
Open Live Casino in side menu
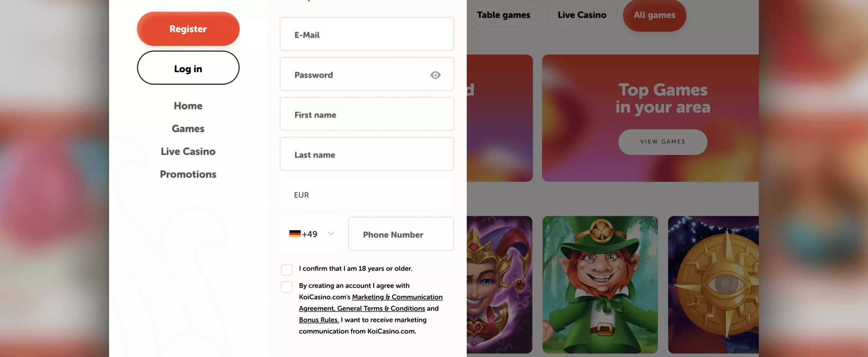188,151
